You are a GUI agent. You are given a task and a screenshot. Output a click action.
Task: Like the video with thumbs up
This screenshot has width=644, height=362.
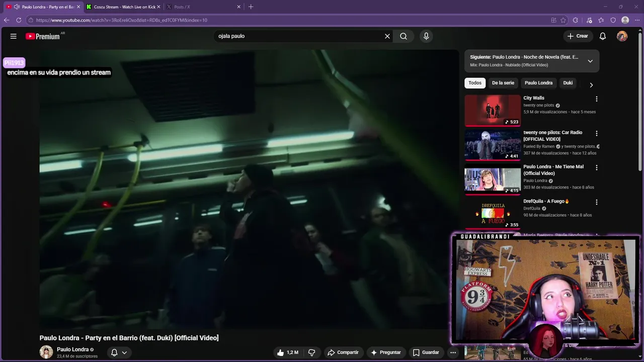287,352
